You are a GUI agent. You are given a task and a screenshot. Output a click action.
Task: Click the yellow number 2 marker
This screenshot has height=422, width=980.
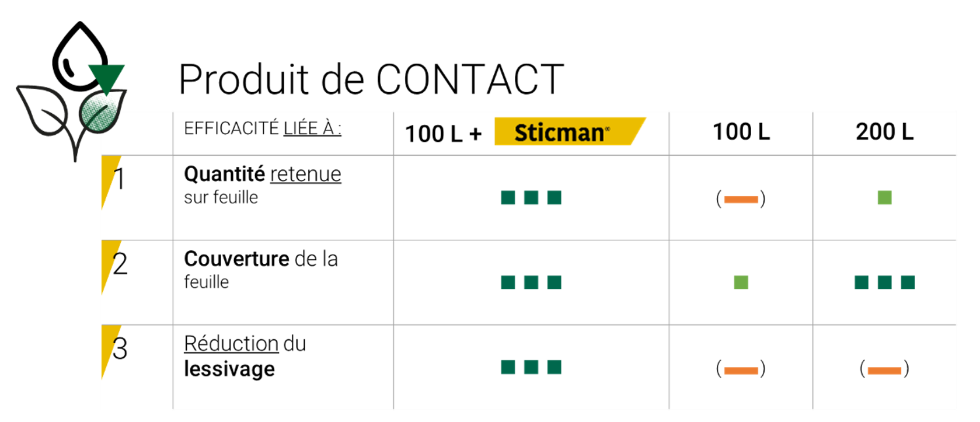(x=114, y=266)
